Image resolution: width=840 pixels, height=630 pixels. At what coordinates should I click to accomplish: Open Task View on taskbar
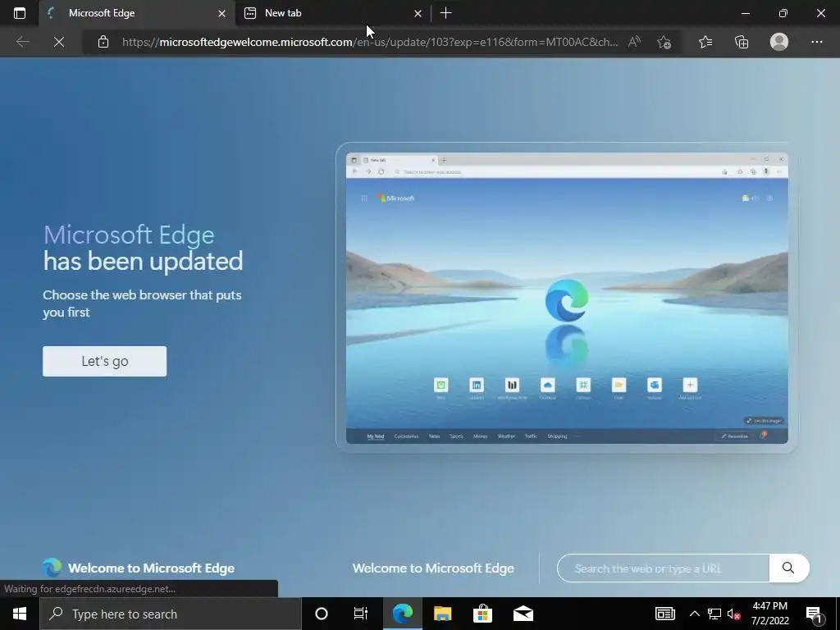pyautogui.click(x=361, y=614)
